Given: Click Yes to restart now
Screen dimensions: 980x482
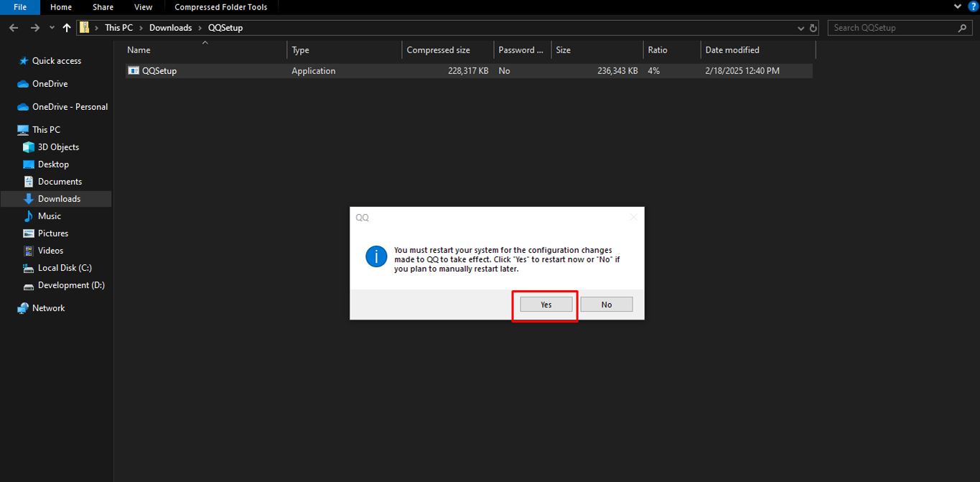Looking at the screenshot, I should [546, 305].
